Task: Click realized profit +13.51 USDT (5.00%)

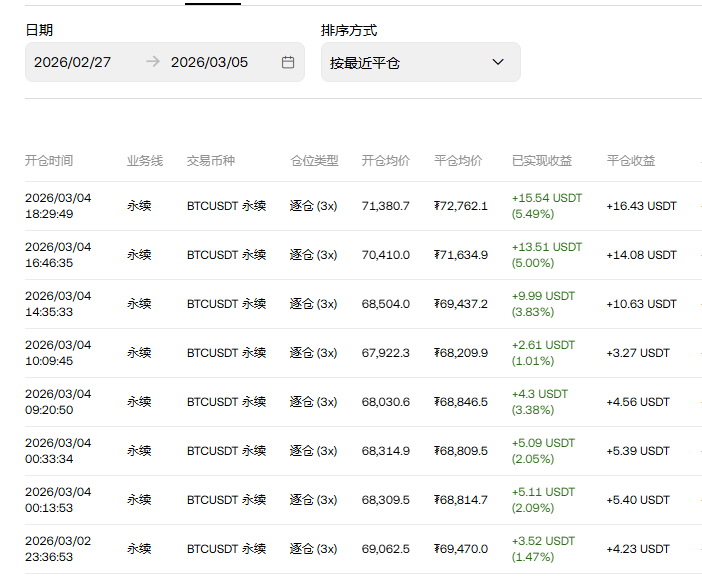Action: coord(547,255)
